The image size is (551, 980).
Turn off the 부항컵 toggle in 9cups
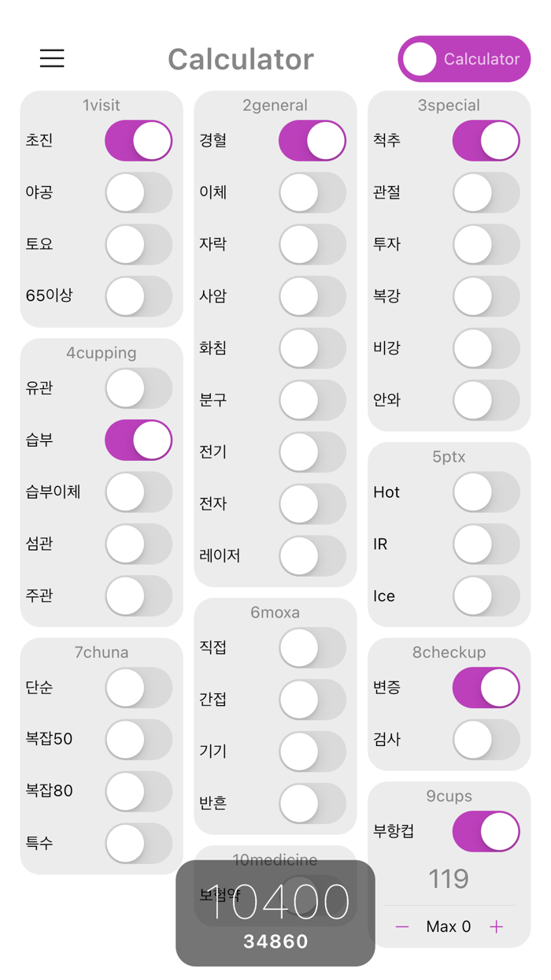(x=486, y=830)
